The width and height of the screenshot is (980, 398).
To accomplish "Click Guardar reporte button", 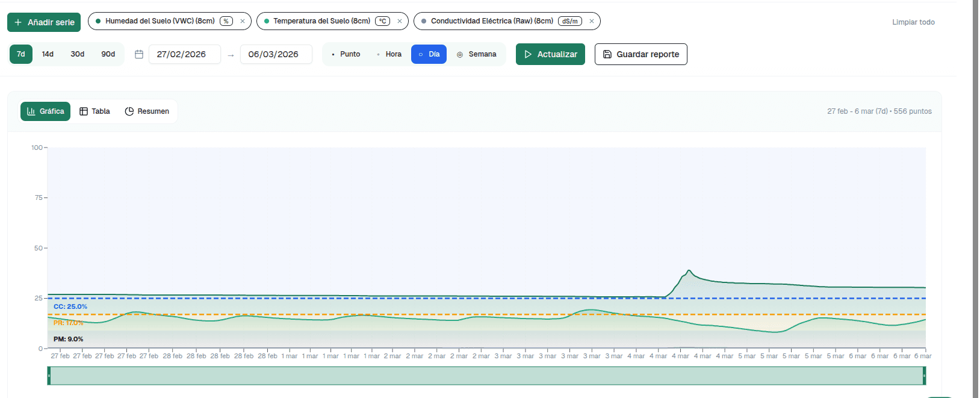I will (x=641, y=54).
